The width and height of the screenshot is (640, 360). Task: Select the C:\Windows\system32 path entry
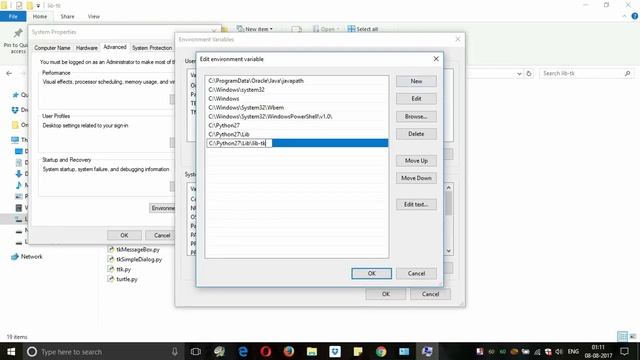297,89
